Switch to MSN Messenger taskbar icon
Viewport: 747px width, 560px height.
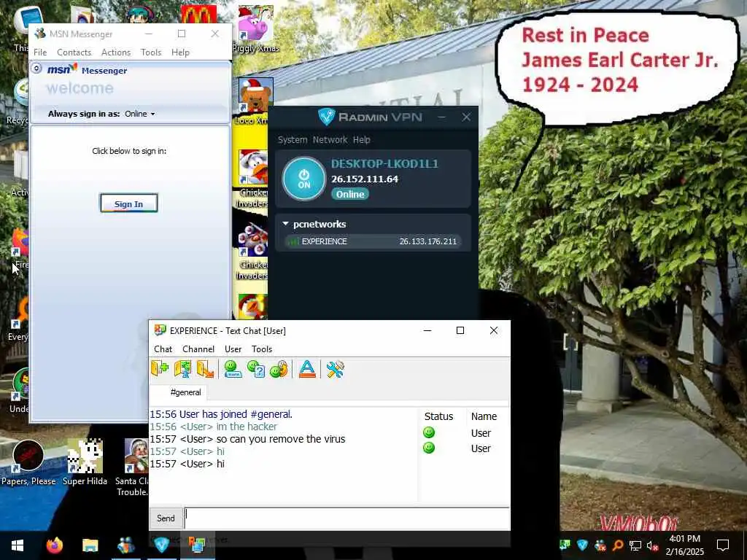click(125, 545)
